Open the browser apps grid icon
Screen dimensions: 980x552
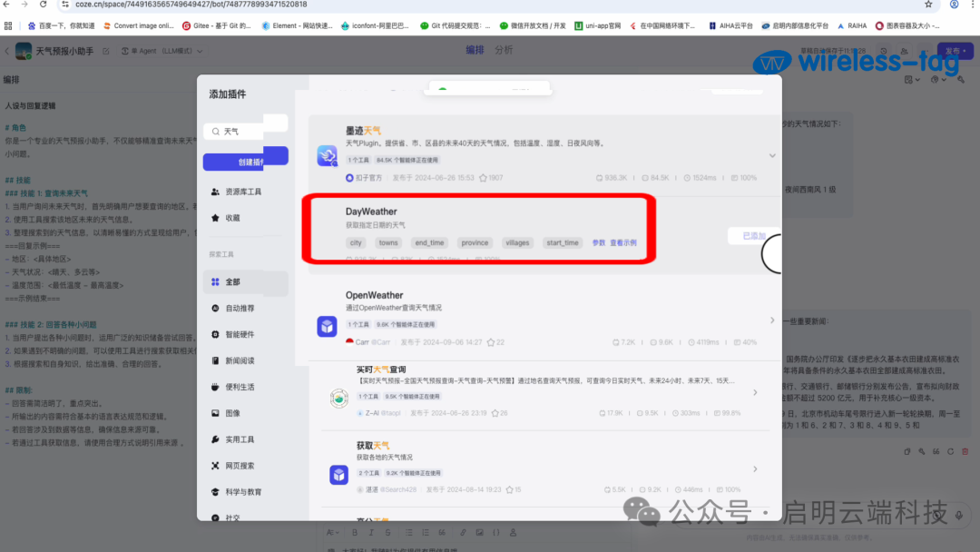[8, 25]
